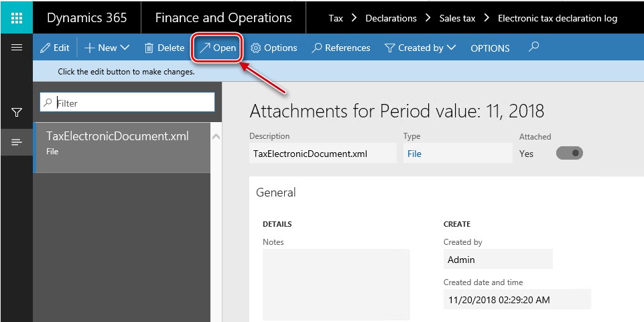Navigate to Sales tax breadcrumb
Screen dimensions: 644x322
click(x=457, y=18)
